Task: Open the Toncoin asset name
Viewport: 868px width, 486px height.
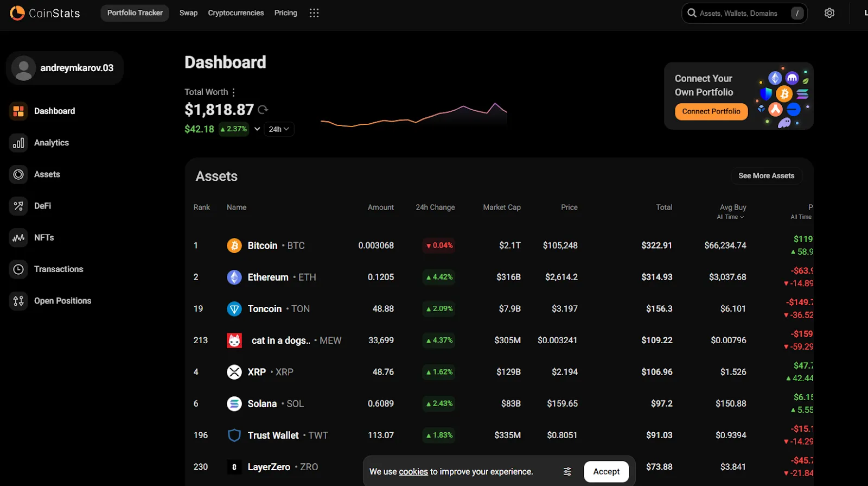Action: pyautogui.click(x=265, y=309)
